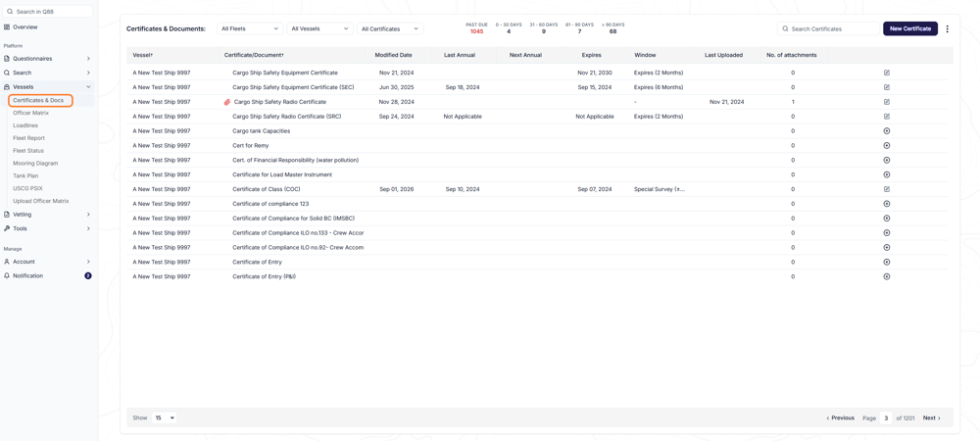Click the Window column header

click(x=645, y=55)
